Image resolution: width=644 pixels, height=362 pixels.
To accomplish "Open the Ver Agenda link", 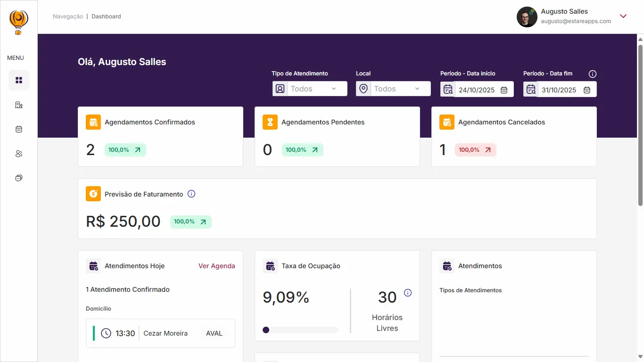I will pos(216,266).
